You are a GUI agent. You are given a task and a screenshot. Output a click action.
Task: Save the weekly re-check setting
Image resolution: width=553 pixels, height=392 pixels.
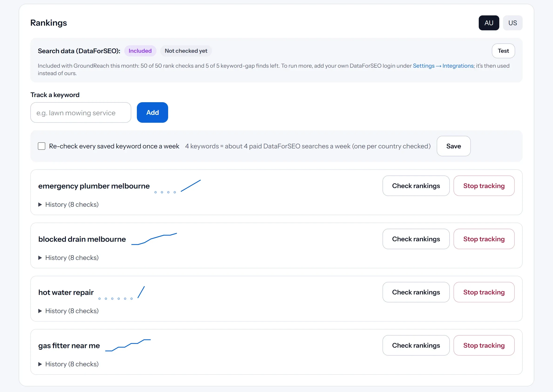(454, 146)
